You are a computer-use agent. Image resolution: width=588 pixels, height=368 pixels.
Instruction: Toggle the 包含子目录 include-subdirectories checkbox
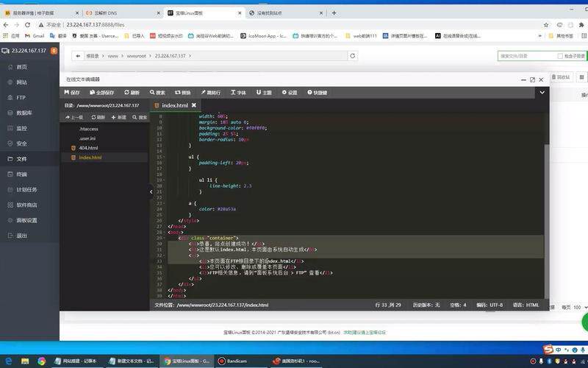560,56
